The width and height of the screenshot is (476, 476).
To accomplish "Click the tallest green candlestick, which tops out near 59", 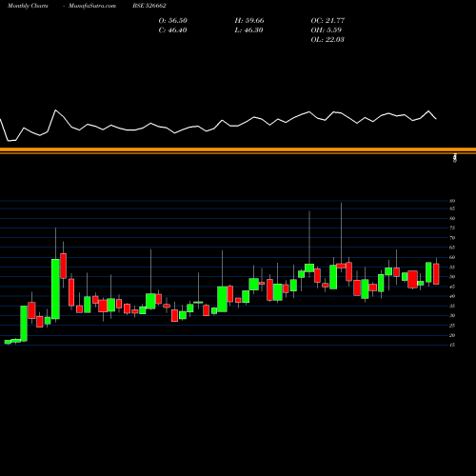I will pos(55,289).
